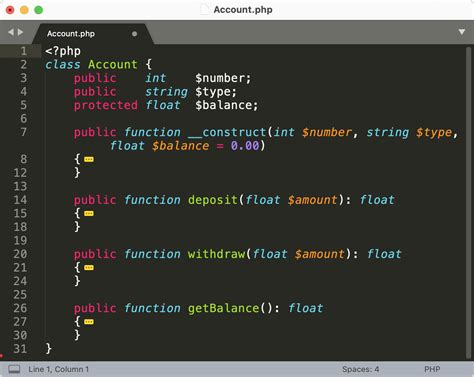This screenshot has height=377, width=474.
Task: Click the $amount parameter in deposit
Action: point(312,200)
